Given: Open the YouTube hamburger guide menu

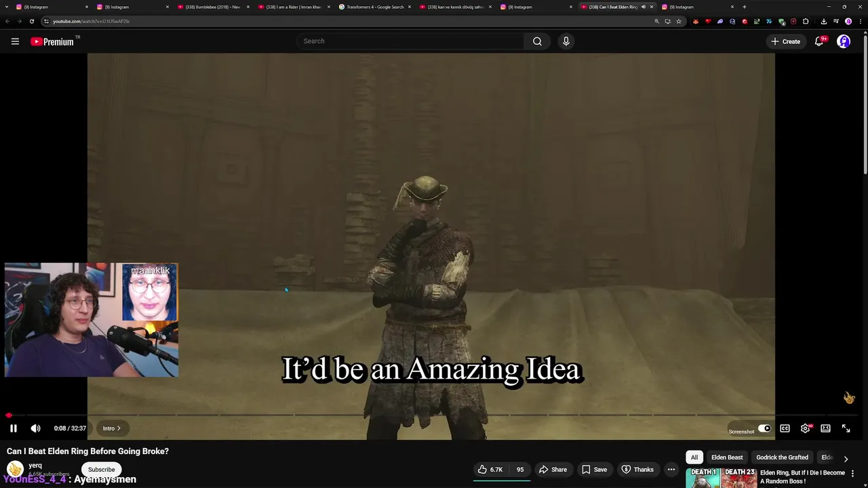Looking at the screenshot, I should [x=15, y=41].
